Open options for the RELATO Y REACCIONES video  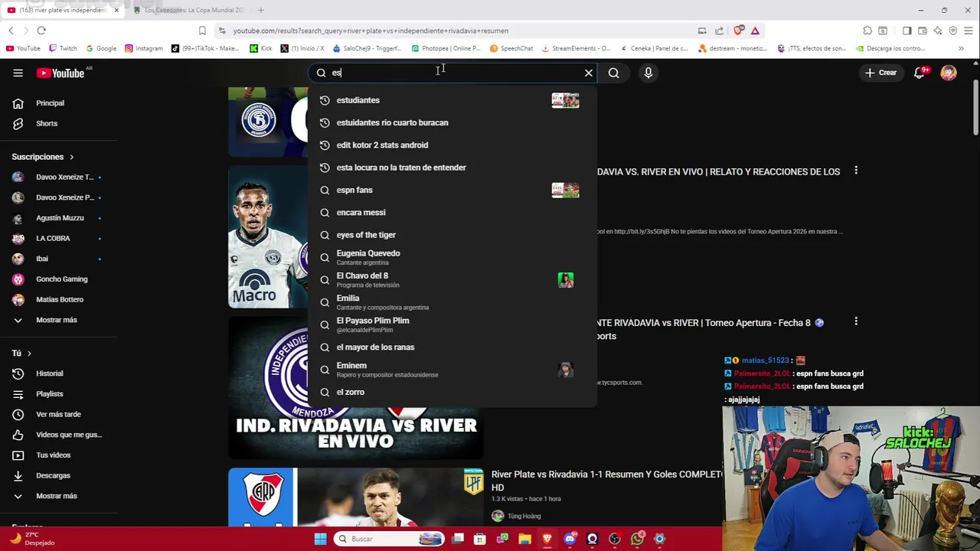tap(856, 170)
